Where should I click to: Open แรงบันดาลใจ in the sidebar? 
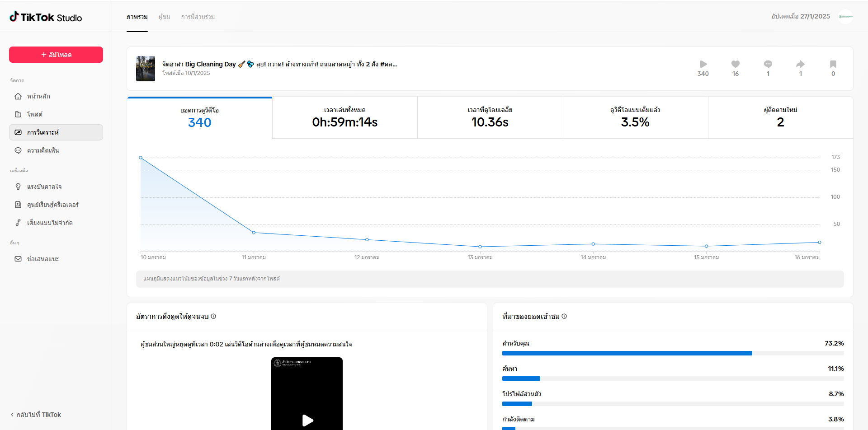[56, 187]
